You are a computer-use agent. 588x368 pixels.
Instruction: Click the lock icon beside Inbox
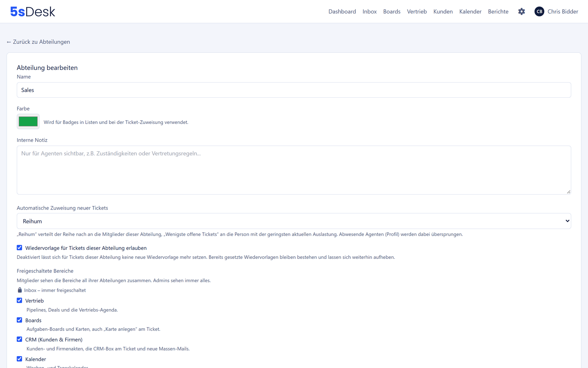(x=20, y=290)
